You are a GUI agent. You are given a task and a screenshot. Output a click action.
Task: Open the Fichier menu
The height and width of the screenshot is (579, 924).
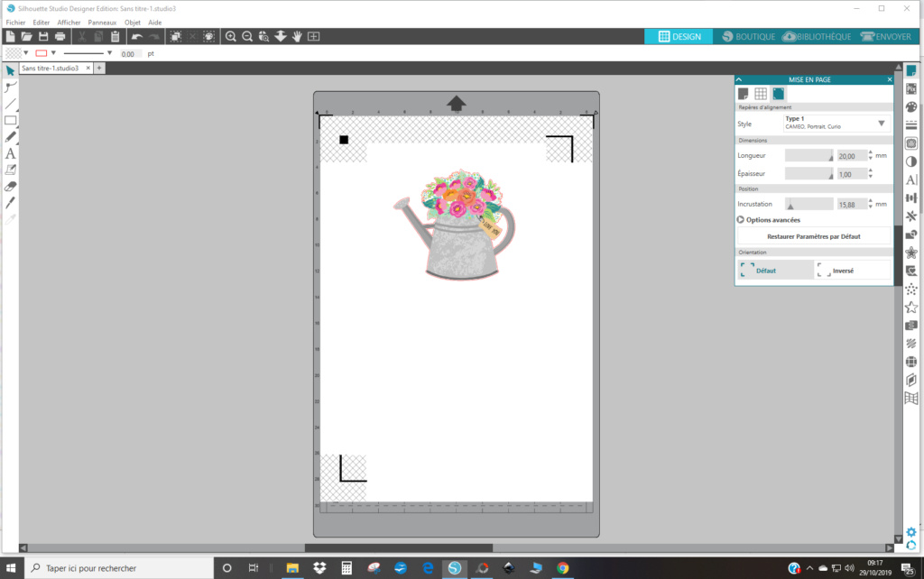pyautogui.click(x=15, y=23)
